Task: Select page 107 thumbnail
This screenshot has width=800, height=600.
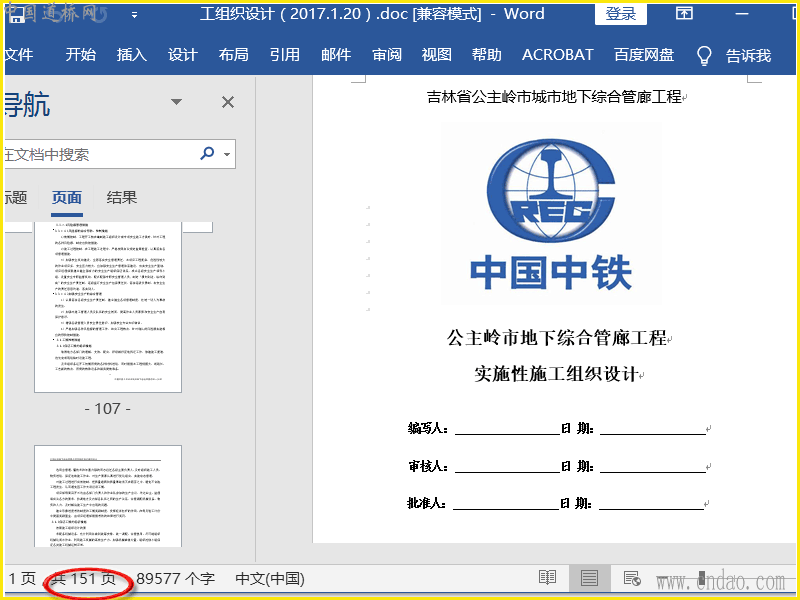Action: click(108, 307)
